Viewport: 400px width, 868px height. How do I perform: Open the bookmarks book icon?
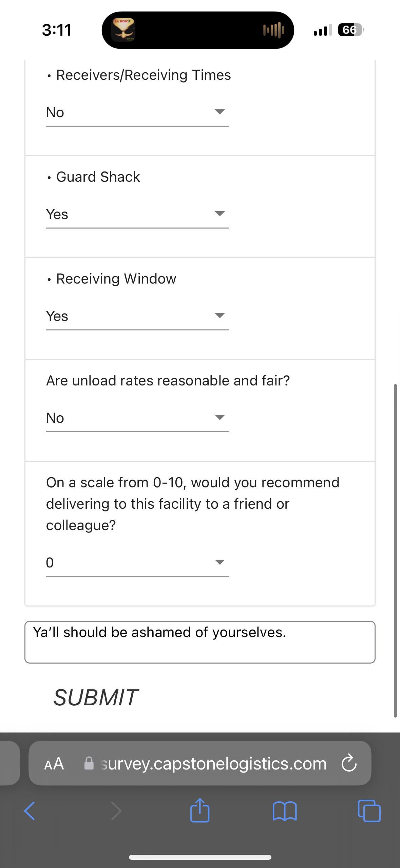285,811
